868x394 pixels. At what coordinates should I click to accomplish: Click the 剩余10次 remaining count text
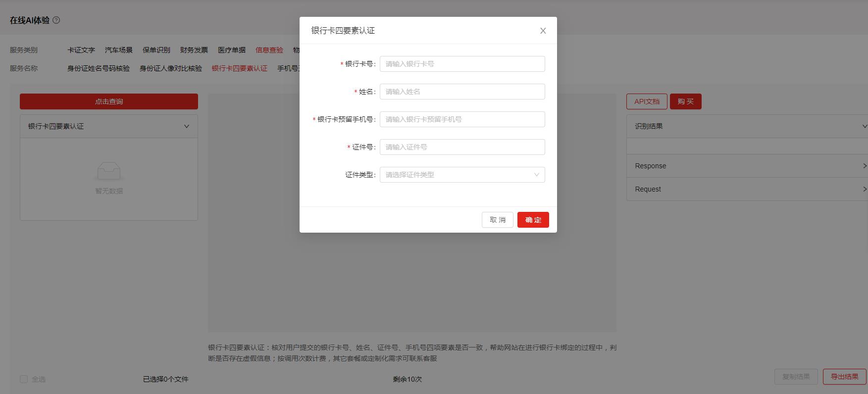[x=408, y=379]
